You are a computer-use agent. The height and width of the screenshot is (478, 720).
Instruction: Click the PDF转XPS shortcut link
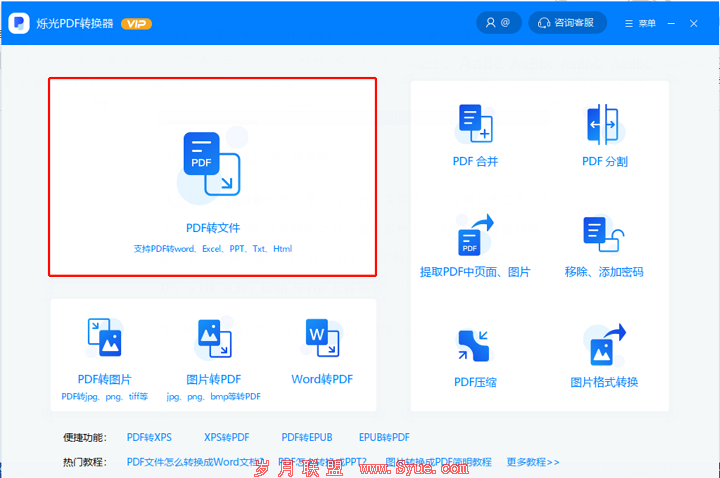tap(149, 437)
